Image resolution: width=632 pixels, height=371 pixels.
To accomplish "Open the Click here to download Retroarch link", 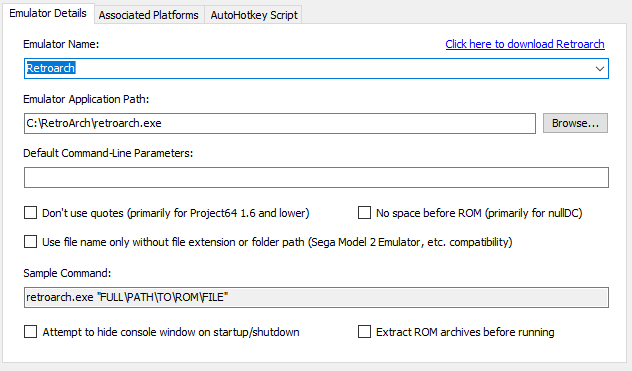I will point(525,44).
